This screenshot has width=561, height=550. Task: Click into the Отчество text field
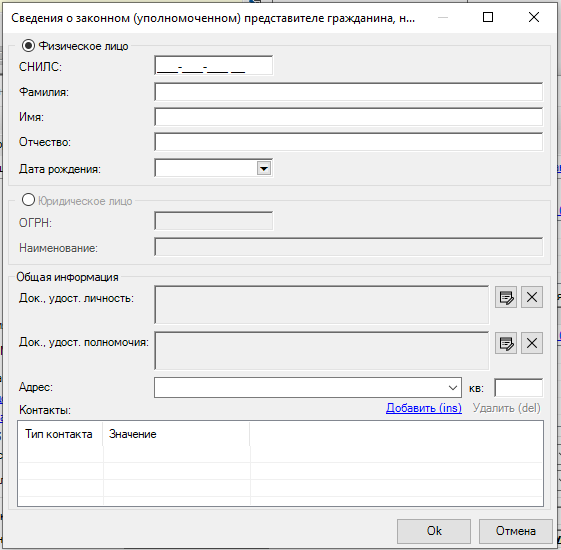pos(348,142)
